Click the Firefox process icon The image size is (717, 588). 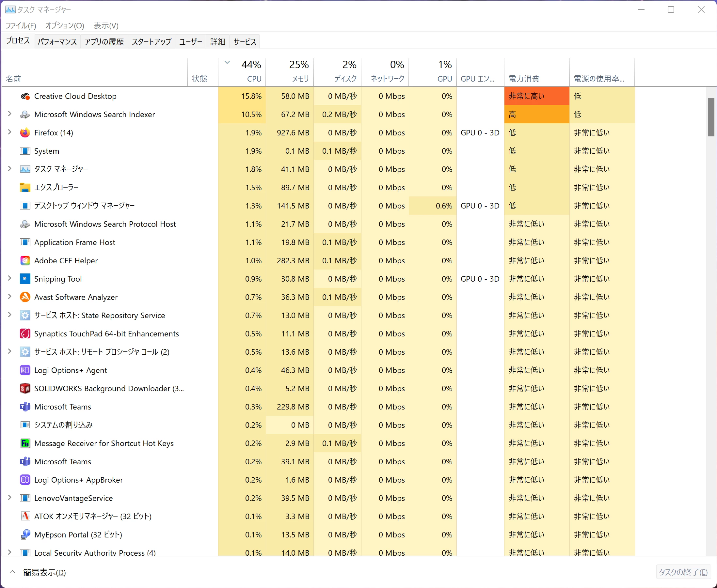tap(25, 133)
